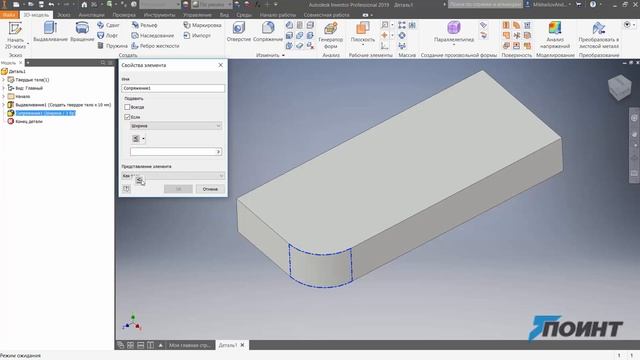Click help icon in Свойства элемента dialog

127,189
